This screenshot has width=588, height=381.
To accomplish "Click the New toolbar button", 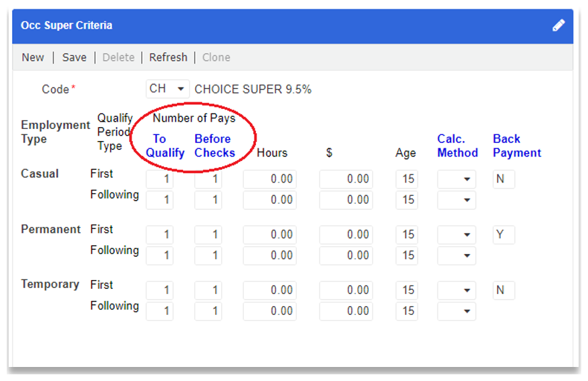I will pos(33,57).
